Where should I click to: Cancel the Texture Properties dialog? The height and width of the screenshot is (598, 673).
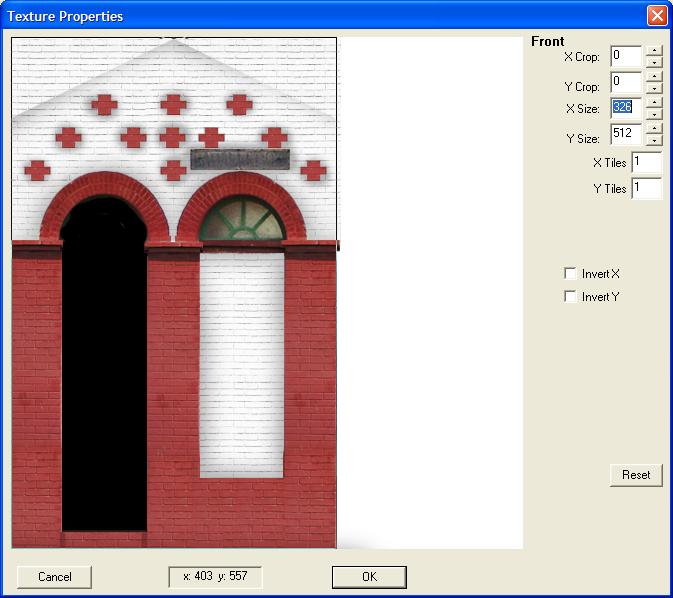pos(54,577)
